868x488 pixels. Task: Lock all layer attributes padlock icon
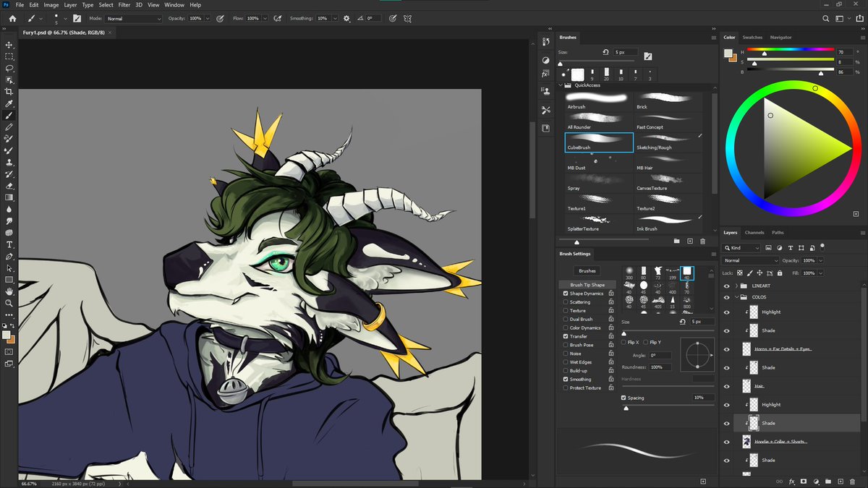[779, 273]
